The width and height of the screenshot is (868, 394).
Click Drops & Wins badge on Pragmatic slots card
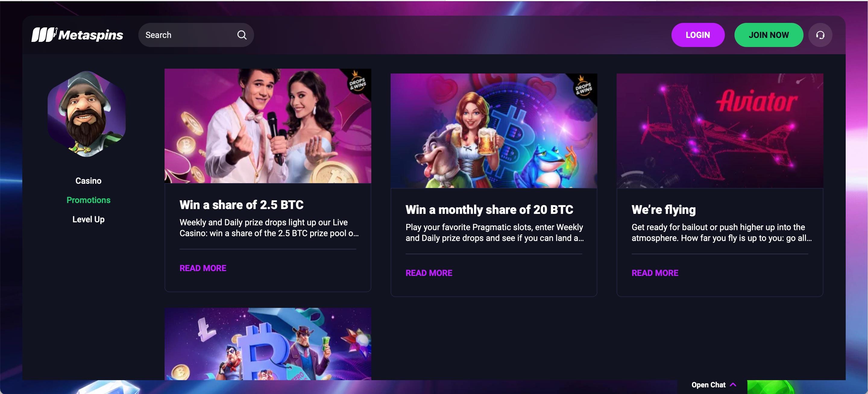tap(583, 87)
